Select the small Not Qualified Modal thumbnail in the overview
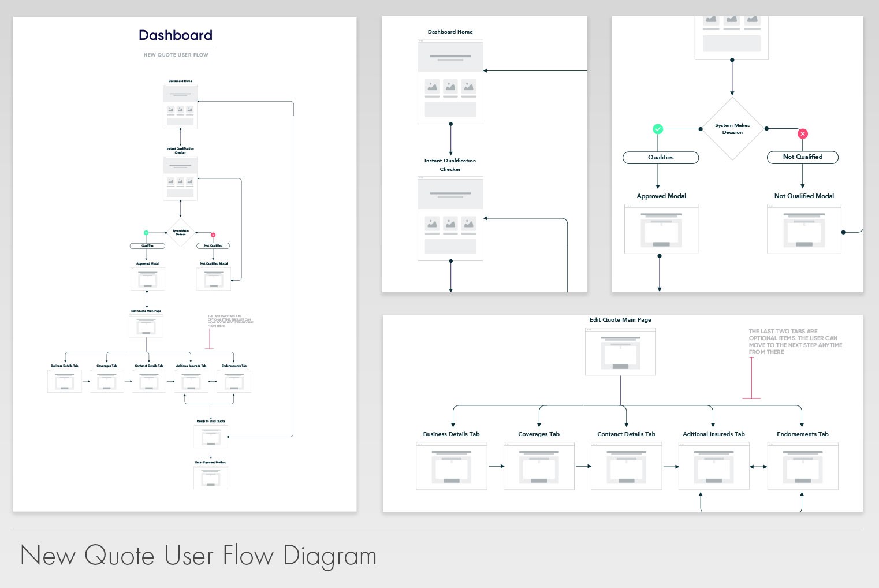This screenshot has width=879, height=588. pos(214,279)
